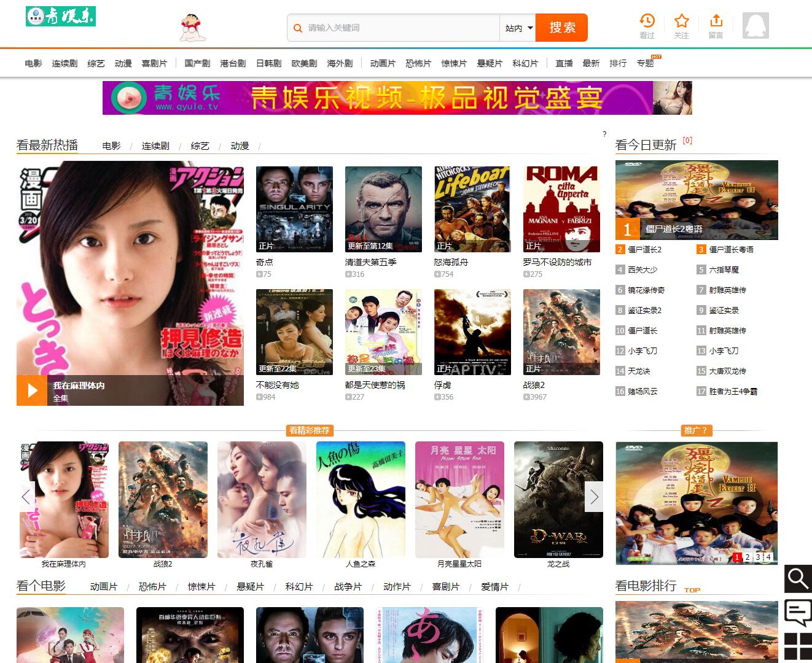Select 悬疑片 tab under 看个电影
The width and height of the screenshot is (812, 663).
click(x=250, y=587)
